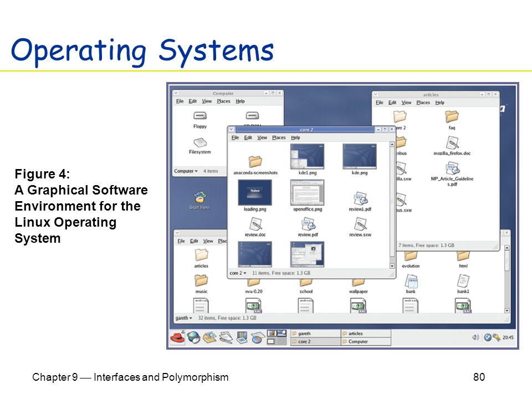532x399 pixels.
Task: Open View menu in core 2 window
Action: tap(262, 138)
